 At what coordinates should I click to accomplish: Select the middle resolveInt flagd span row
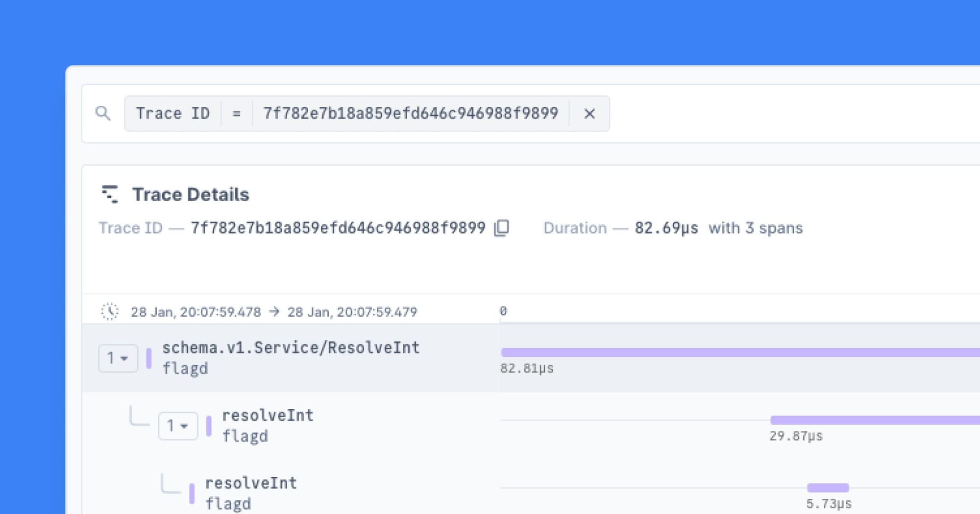[x=268, y=425]
